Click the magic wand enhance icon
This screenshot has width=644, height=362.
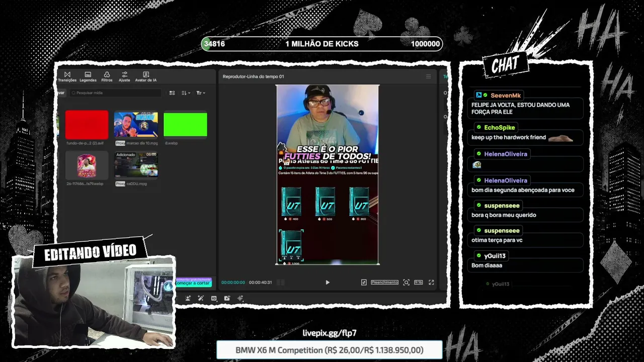pos(201,298)
